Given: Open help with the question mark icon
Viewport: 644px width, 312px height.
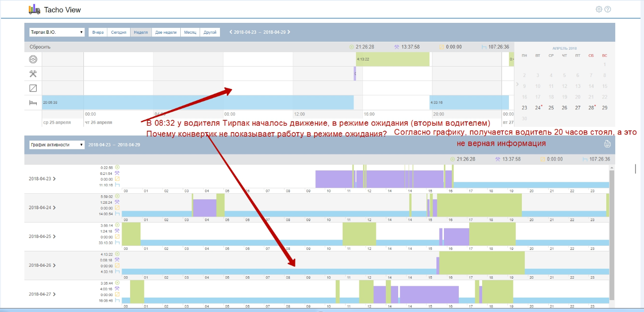Looking at the screenshot, I should [x=608, y=9].
